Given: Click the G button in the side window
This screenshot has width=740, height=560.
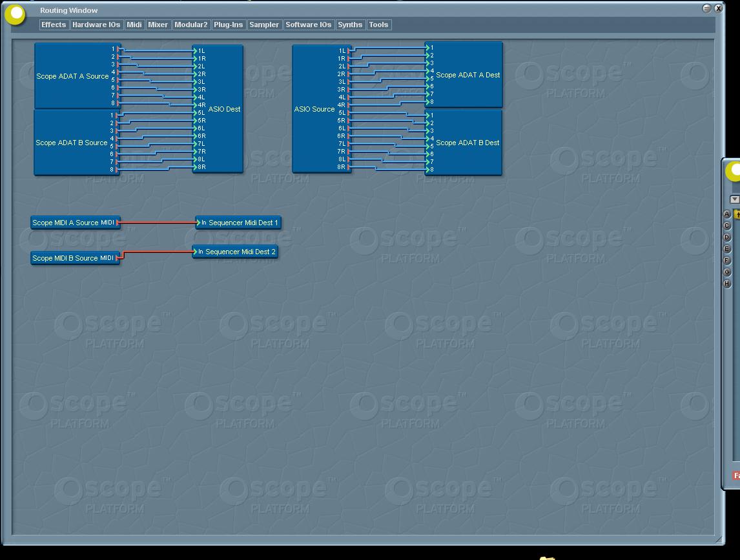Looking at the screenshot, I should click(727, 272).
